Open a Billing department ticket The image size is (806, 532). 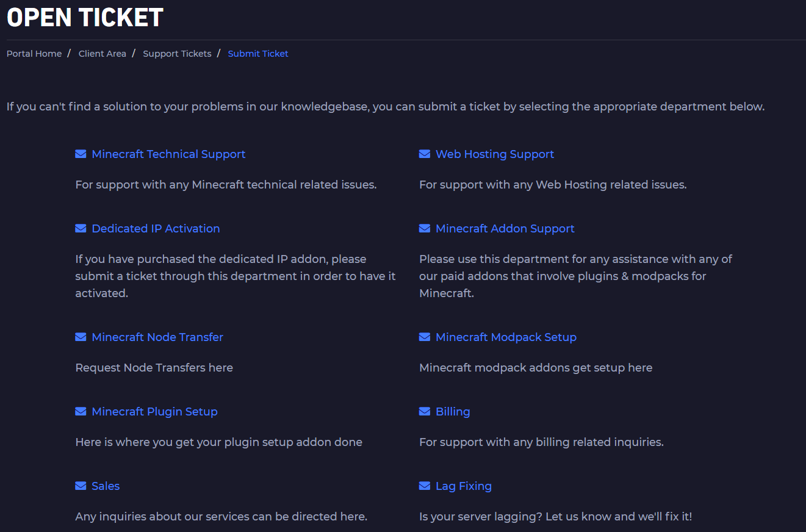(453, 412)
